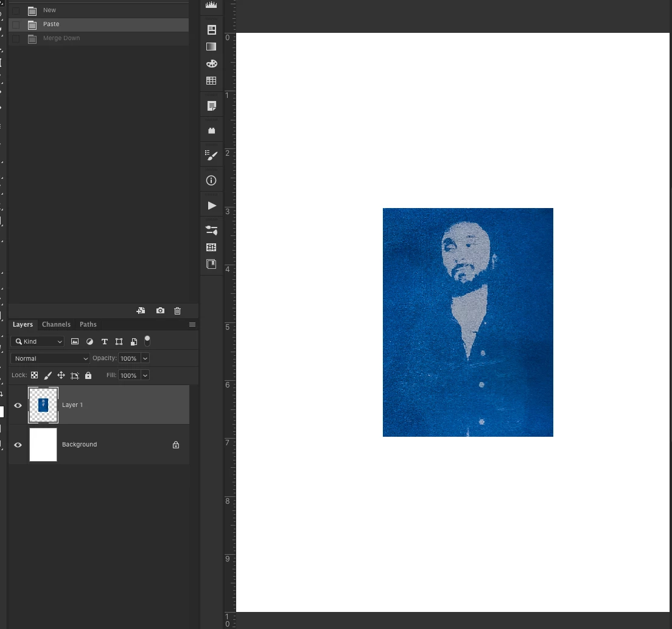Switch to the Channels tab
Screen dimensions: 672x629
coord(56,325)
